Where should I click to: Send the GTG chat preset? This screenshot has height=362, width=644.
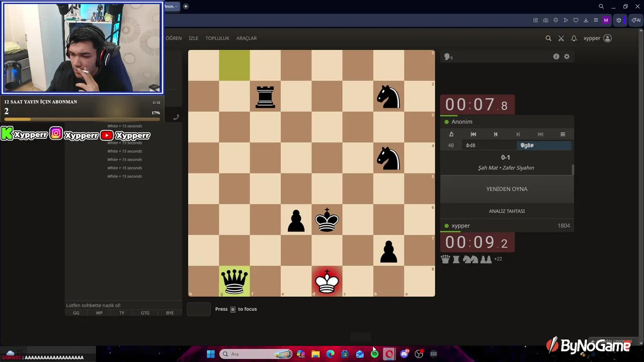(145, 313)
